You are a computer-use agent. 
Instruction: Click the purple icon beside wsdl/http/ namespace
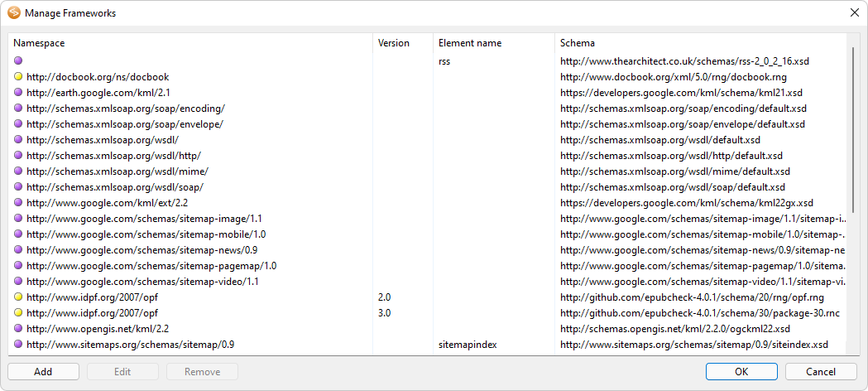click(x=18, y=156)
